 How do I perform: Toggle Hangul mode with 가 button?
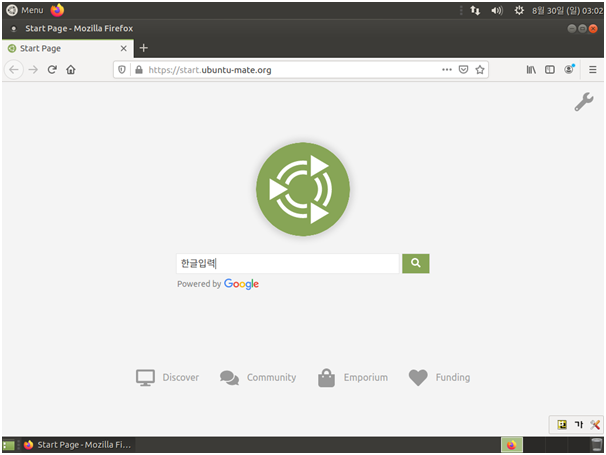pos(579,425)
